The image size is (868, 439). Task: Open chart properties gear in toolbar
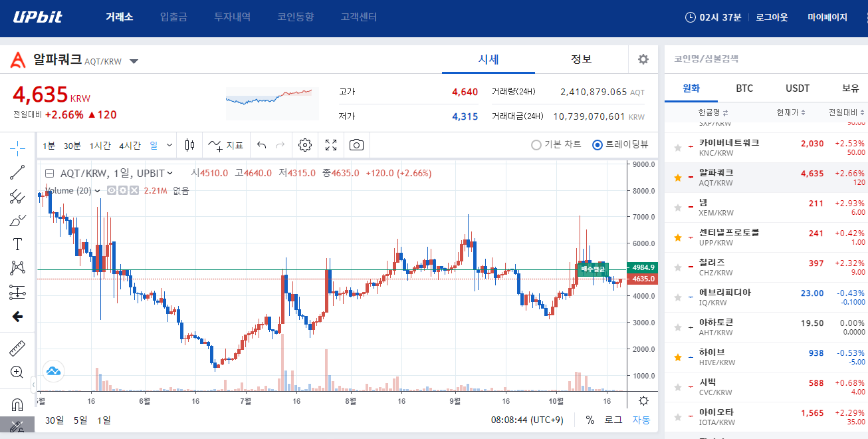[305, 145]
